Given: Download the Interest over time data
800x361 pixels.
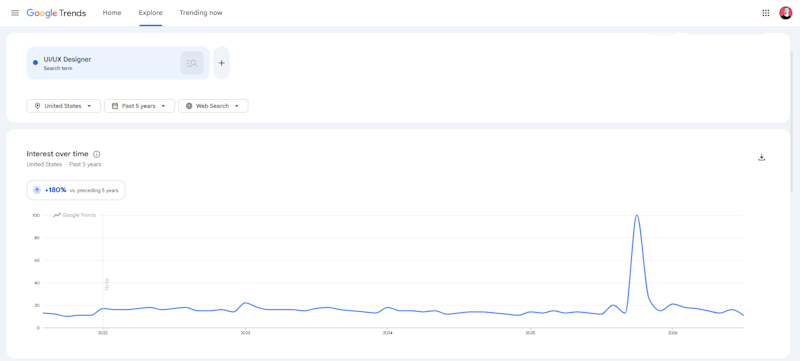Looking at the screenshot, I should click(761, 157).
